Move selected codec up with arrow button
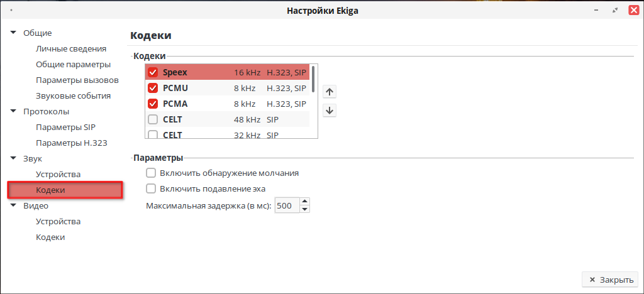Viewport: 644px width, 294px height. 330,92
